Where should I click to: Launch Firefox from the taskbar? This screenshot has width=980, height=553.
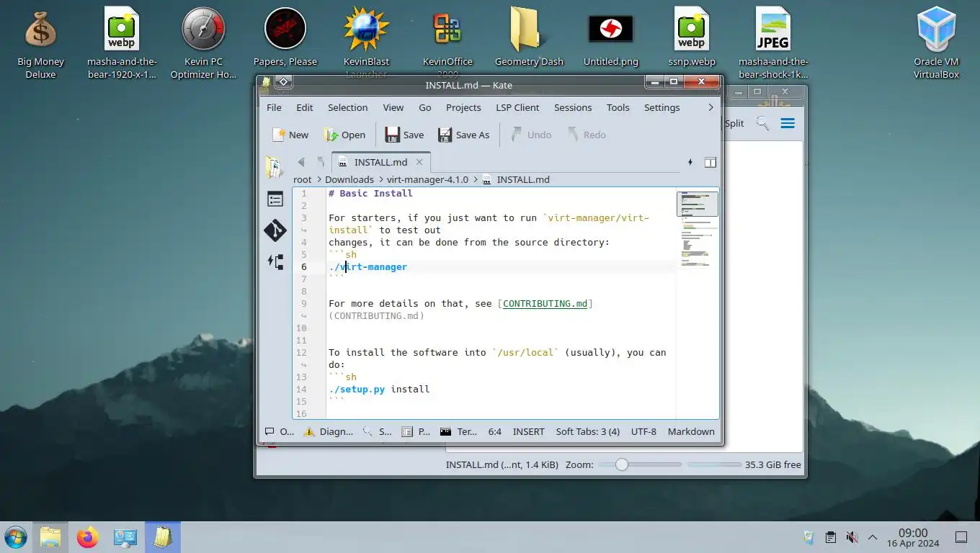88,537
